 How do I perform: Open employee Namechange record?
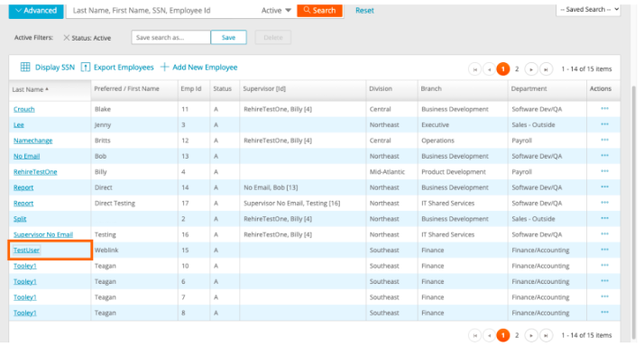click(x=32, y=141)
